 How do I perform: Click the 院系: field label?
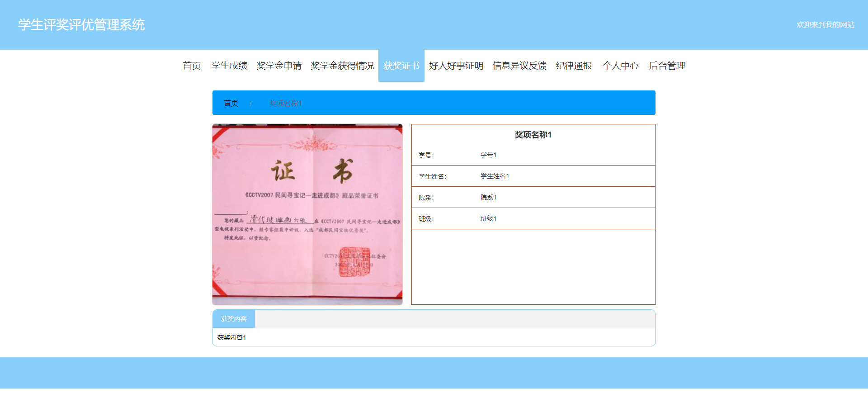click(x=426, y=198)
